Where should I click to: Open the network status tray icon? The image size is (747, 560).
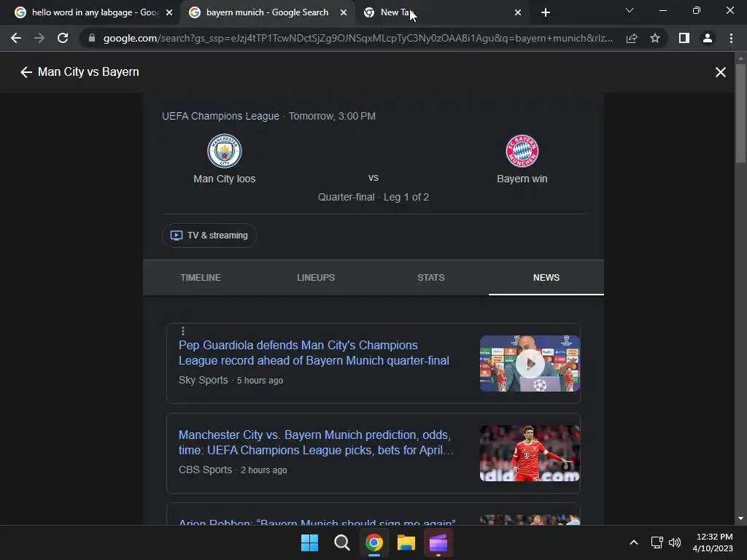click(657, 542)
